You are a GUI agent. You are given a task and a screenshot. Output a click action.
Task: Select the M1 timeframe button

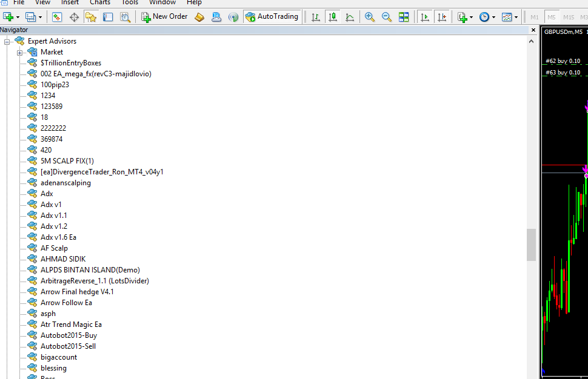535,17
